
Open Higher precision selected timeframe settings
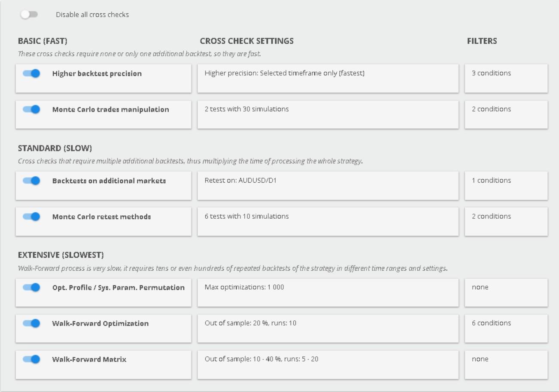(x=328, y=78)
